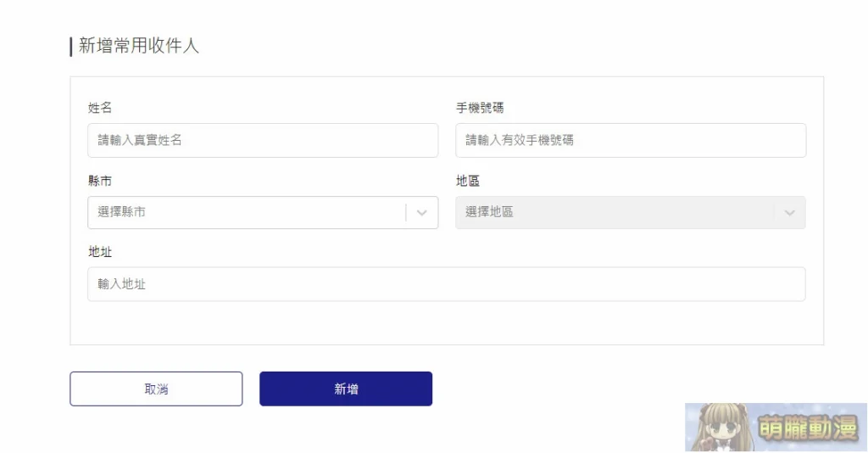This screenshot has height=453, width=868.
Task: Click the 新增 add button
Action: pyautogui.click(x=346, y=389)
